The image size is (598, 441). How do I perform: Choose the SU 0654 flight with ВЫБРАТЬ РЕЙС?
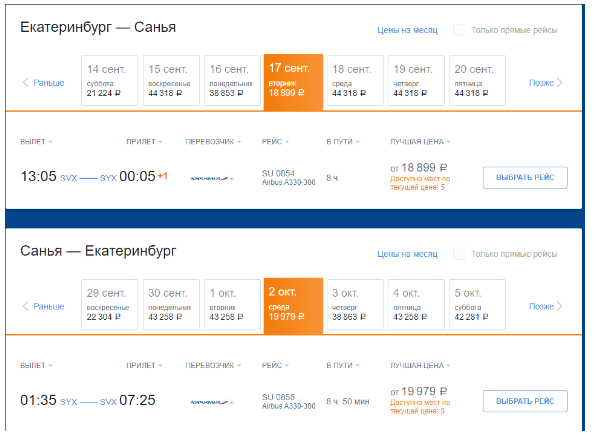pyautogui.click(x=525, y=177)
